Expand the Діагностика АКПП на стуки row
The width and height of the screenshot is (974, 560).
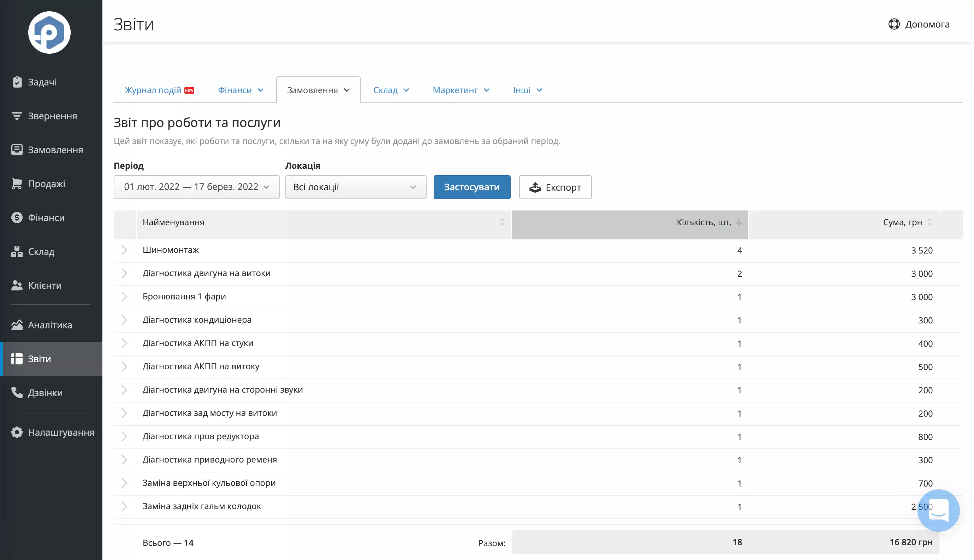[x=124, y=343]
